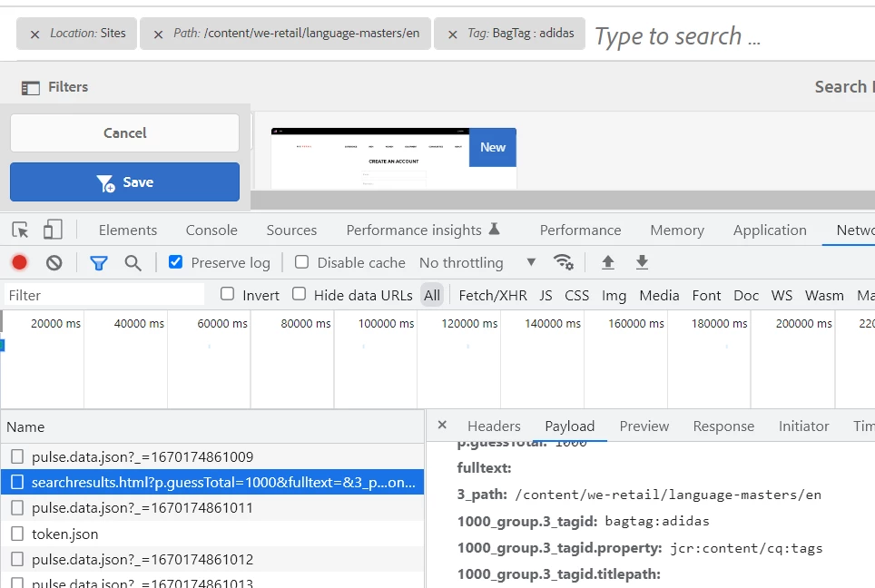
Task: Select the Payload detail tab
Action: pyautogui.click(x=569, y=426)
